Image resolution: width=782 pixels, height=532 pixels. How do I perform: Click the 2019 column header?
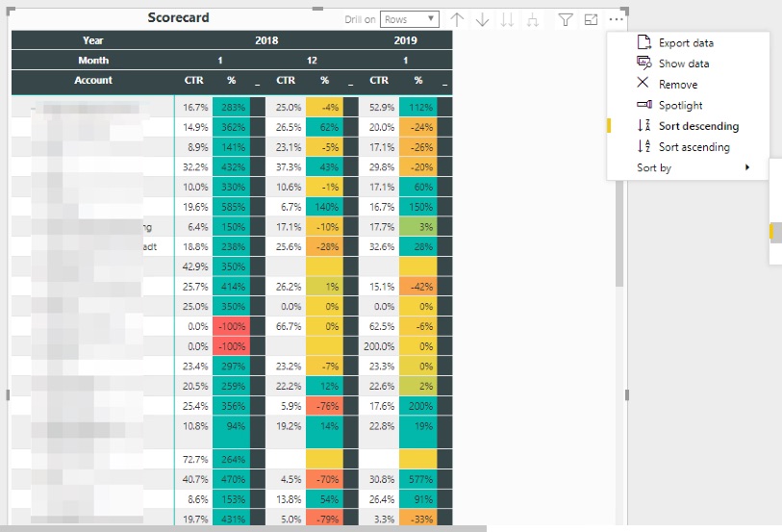[x=406, y=40]
